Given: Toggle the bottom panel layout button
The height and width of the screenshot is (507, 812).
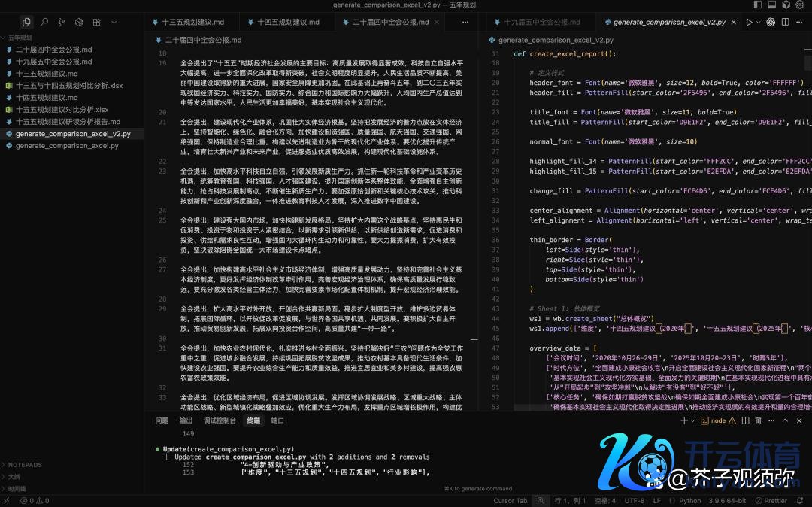Looking at the screenshot, I should pyautogui.click(x=771, y=5).
